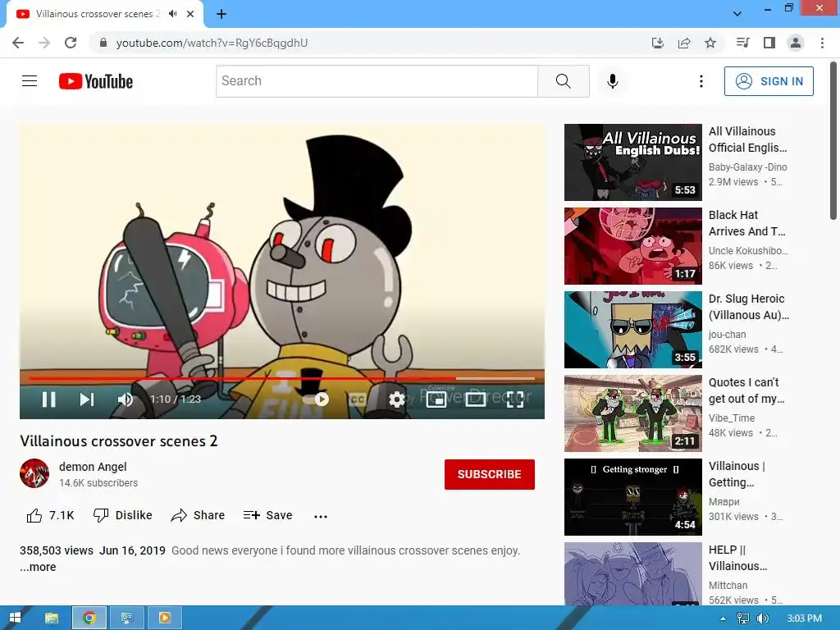Toggle theater mode on the player
The image size is (840, 630).
point(476,399)
